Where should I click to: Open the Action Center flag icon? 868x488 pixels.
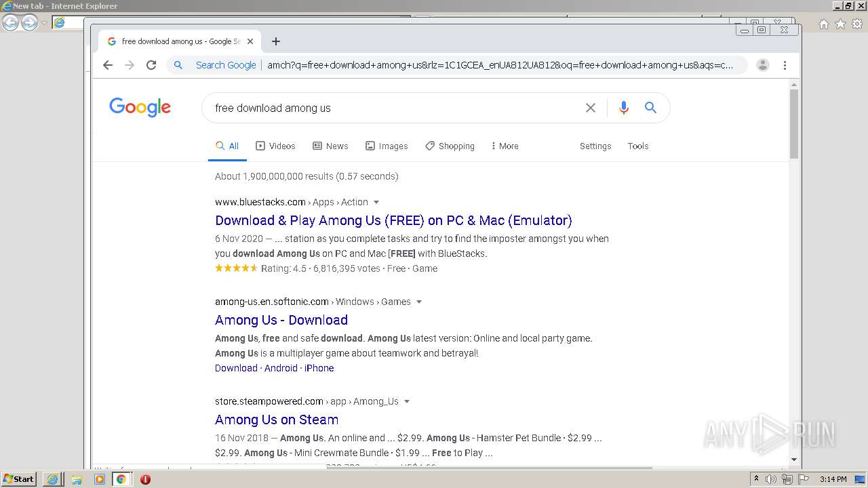pyautogui.click(x=803, y=479)
